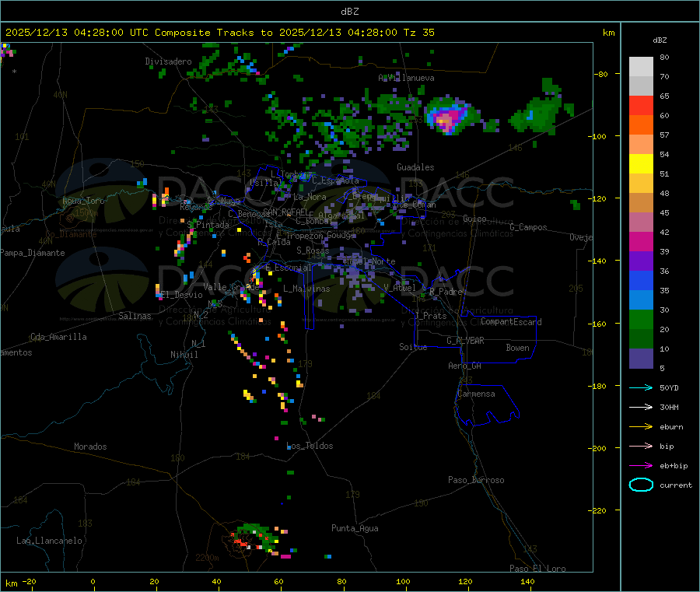Click the 'Punta_Agua' map label
The width and height of the screenshot is (700, 592).
pos(355,528)
